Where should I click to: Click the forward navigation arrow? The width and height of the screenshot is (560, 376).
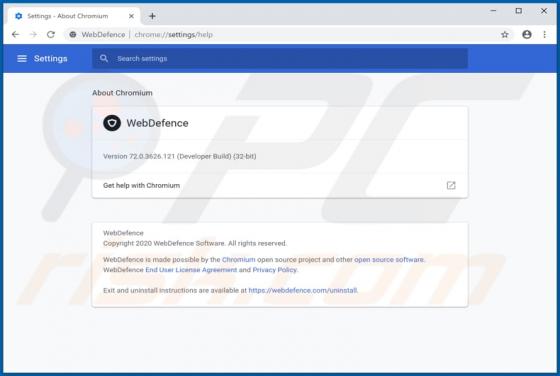[x=33, y=35]
